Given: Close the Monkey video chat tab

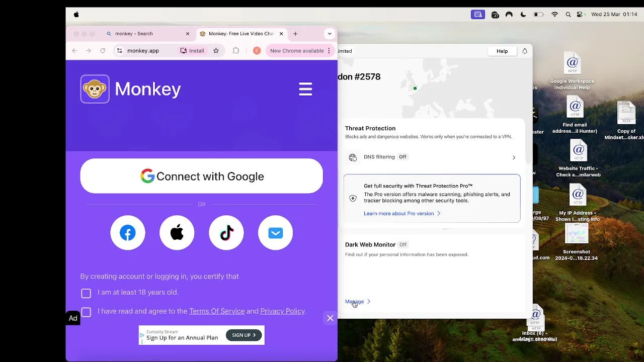Looking at the screenshot, I should [281, 34].
